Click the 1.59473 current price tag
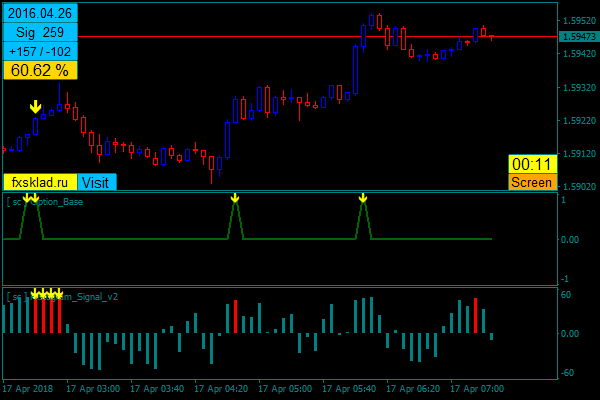This screenshot has width=600, height=400. (579, 37)
